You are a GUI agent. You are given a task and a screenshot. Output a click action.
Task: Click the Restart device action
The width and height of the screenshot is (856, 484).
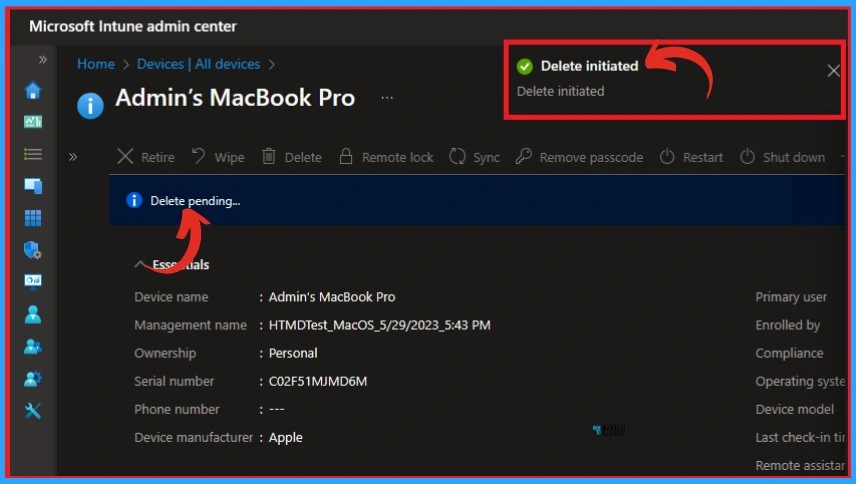click(x=691, y=157)
